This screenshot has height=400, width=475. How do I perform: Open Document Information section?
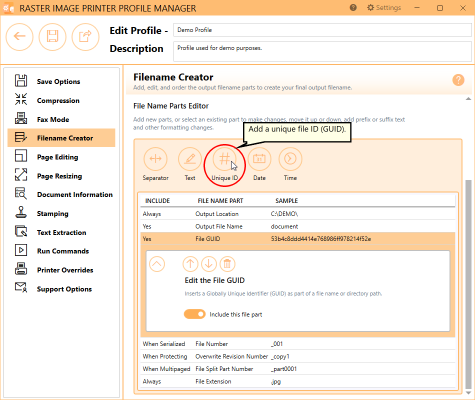(x=61, y=195)
